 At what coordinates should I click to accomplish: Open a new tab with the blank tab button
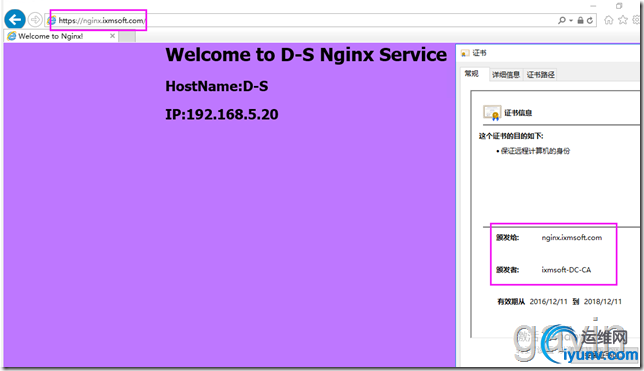(127, 37)
